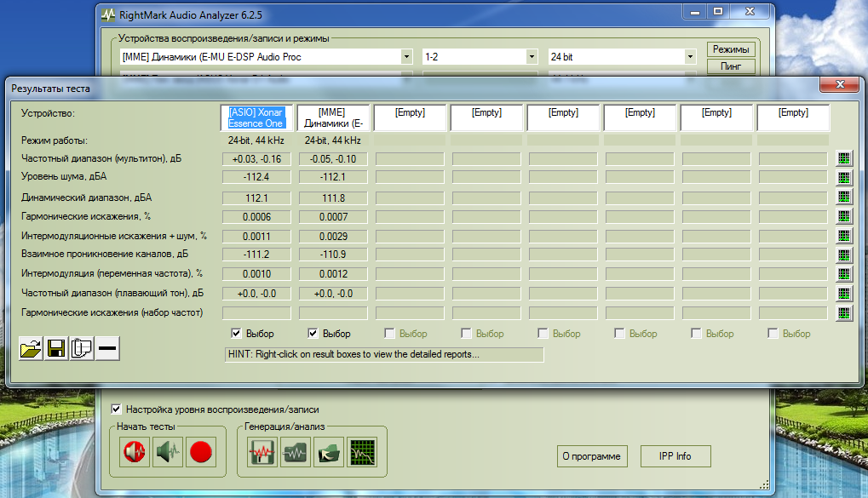Uncheck Выбор under the [MME] Динамики column
Screen dimensions: 868x498
[x=313, y=333]
